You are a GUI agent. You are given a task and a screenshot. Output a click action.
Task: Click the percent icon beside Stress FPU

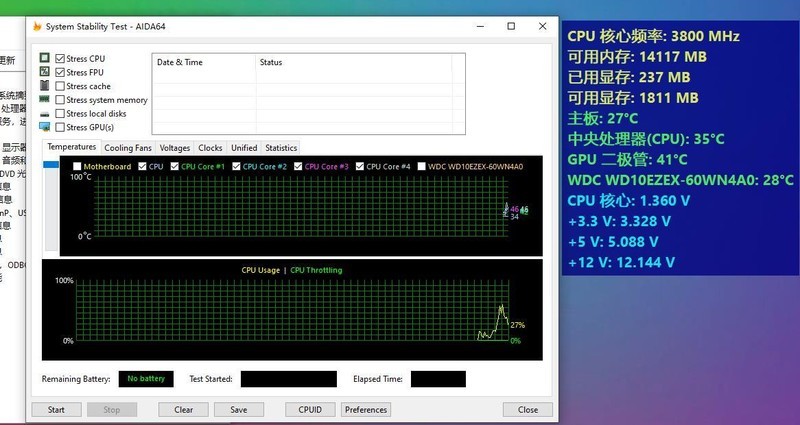click(44, 72)
